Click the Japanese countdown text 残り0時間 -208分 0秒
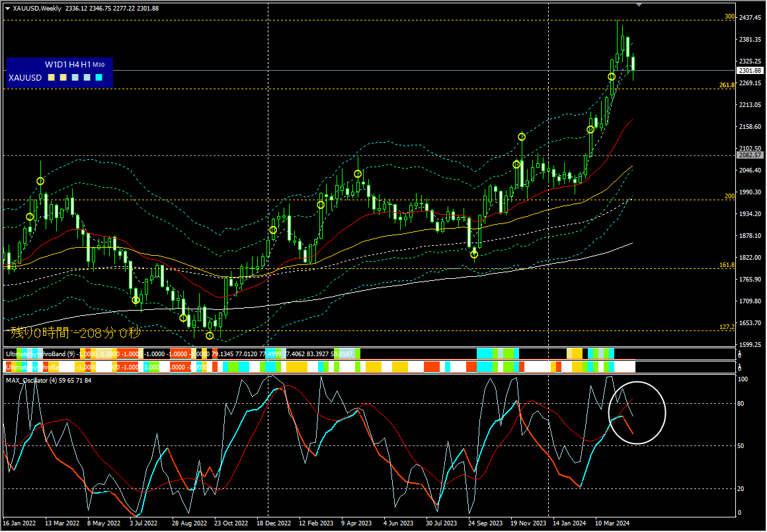This screenshot has height=532, width=767. (x=75, y=333)
